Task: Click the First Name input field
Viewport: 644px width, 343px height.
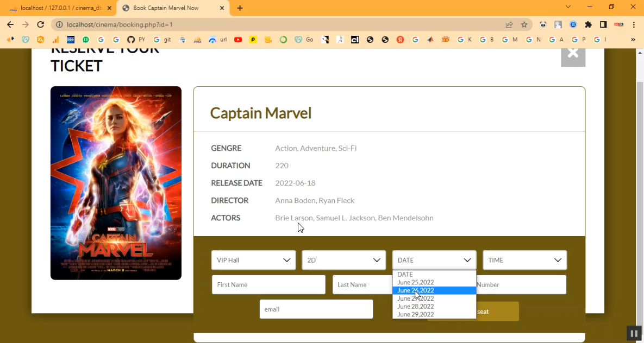Action: click(x=268, y=285)
